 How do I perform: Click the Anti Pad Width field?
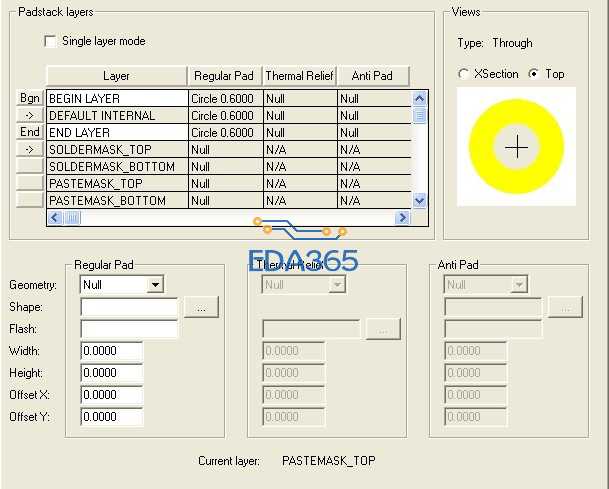475,351
